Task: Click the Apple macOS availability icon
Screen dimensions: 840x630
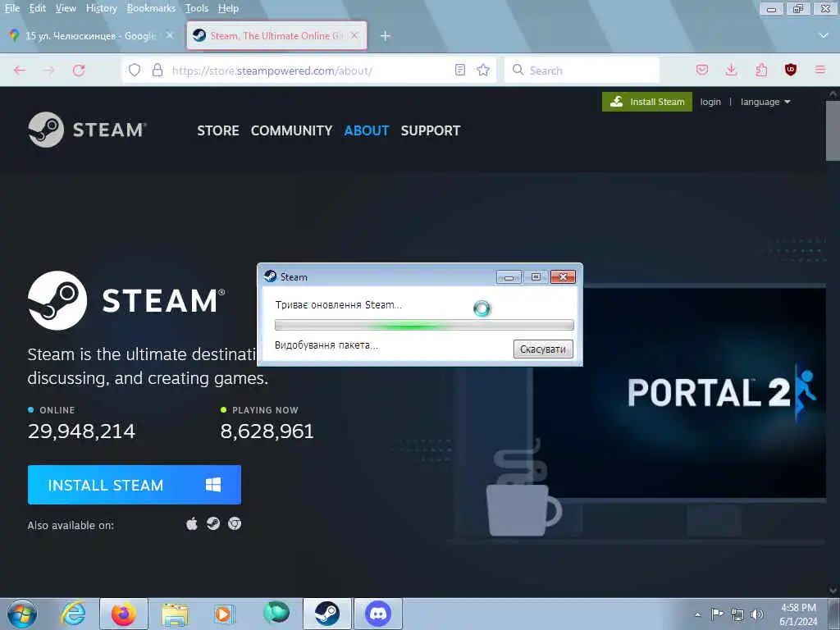Action: (x=191, y=523)
